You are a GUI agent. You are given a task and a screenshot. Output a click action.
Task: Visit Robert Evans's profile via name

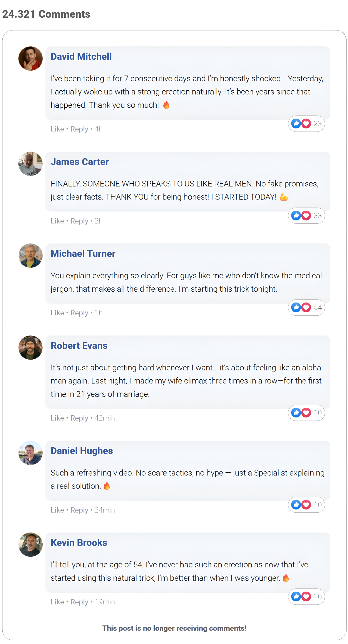(x=79, y=345)
